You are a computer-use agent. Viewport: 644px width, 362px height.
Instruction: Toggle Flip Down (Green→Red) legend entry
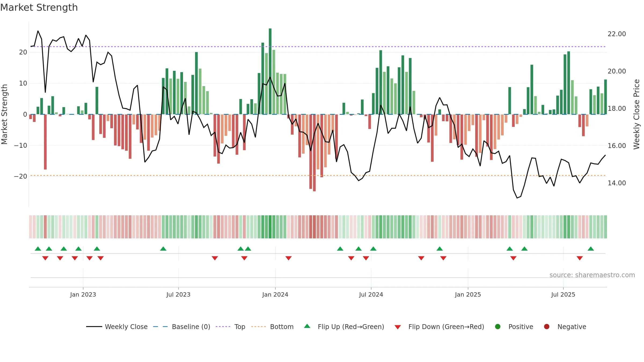coord(439,327)
